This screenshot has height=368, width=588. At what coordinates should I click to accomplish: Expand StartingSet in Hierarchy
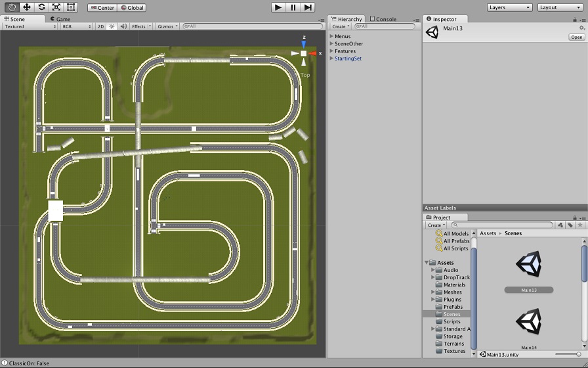(x=331, y=58)
